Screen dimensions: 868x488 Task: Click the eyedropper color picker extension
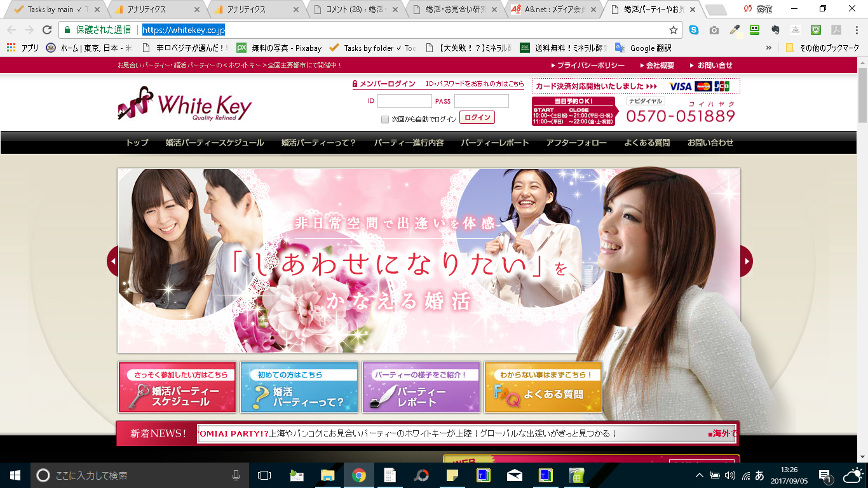pyautogui.click(x=735, y=30)
